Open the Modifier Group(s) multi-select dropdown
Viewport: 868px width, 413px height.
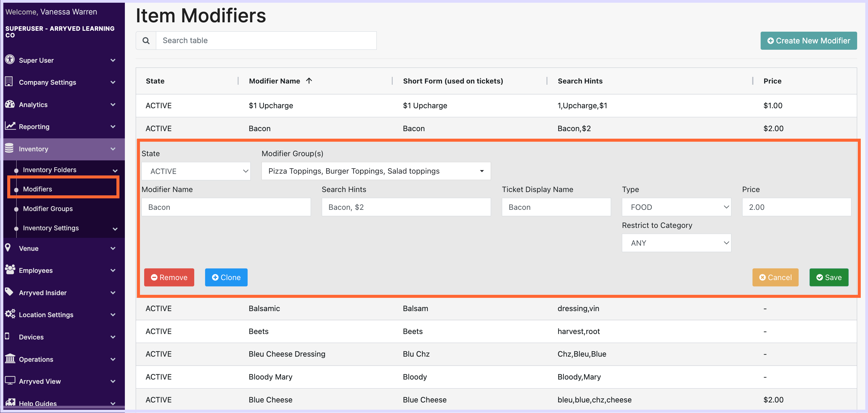pyautogui.click(x=376, y=171)
